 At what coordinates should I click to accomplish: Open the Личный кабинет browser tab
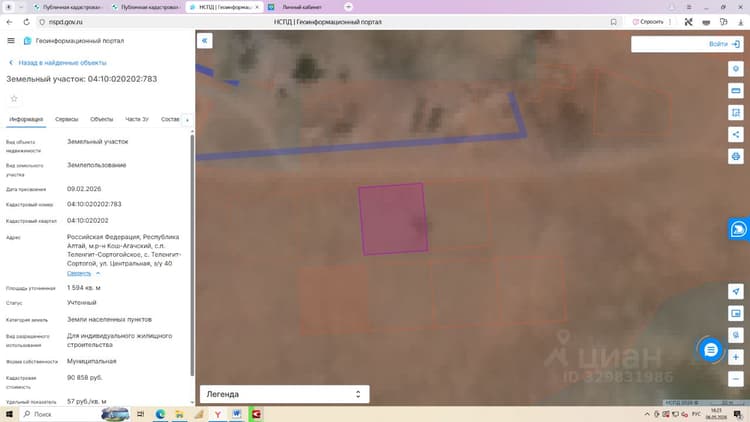[302, 7]
